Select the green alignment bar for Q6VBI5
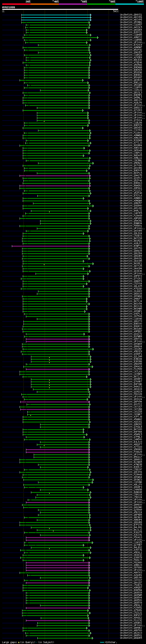 tap(51, 80)
